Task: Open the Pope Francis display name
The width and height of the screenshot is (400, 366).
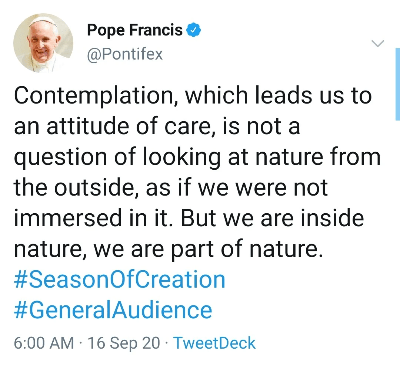Action: (135, 30)
